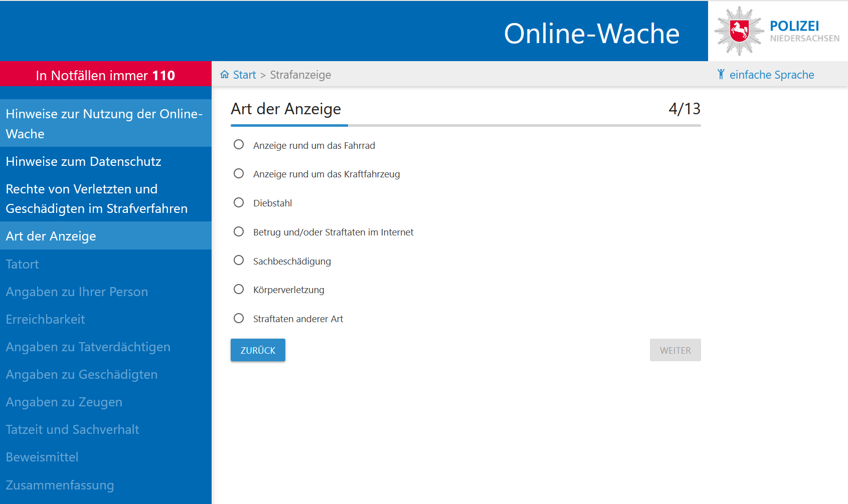Select 'Anzeige rund um das Fahrrad' radio button
848x504 pixels.
239,145
